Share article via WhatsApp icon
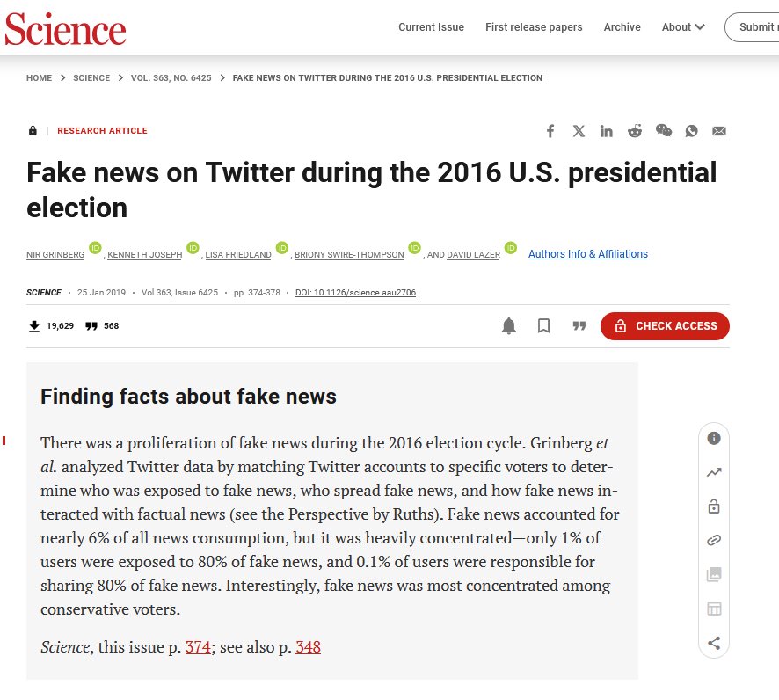The width and height of the screenshot is (779, 700). pos(691,131)
